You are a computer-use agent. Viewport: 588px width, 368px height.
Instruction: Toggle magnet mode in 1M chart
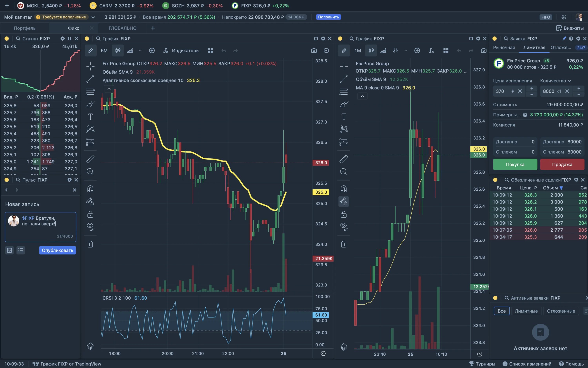[x=344, y=189]
